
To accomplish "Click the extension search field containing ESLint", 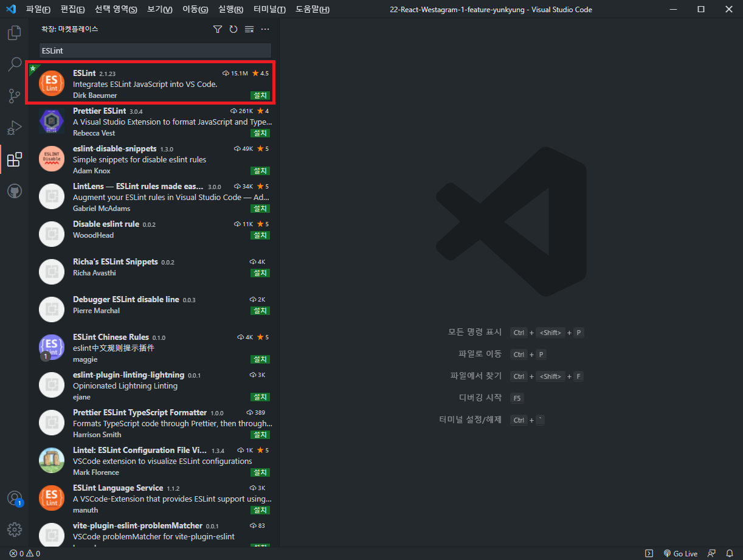I will [156, 51].
